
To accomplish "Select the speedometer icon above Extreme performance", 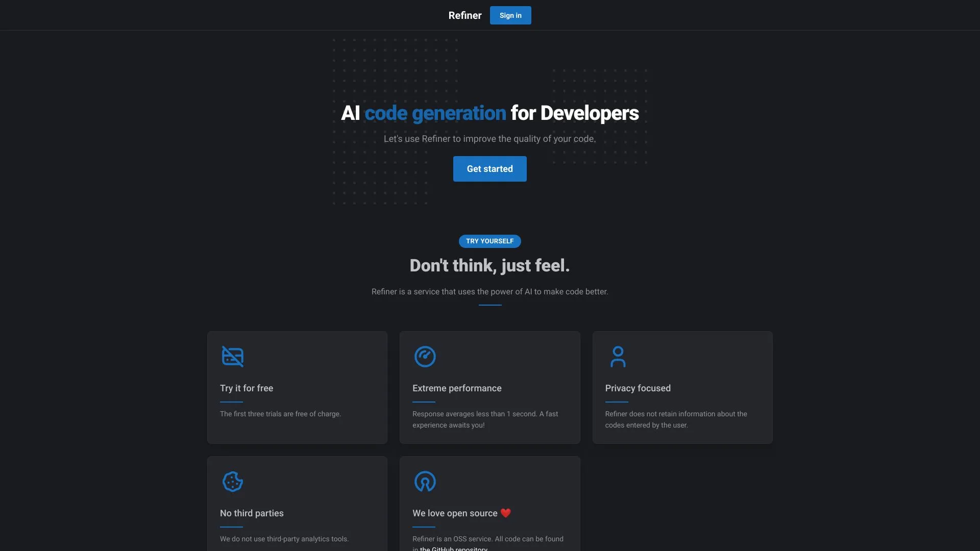I will tap(425, 357).
